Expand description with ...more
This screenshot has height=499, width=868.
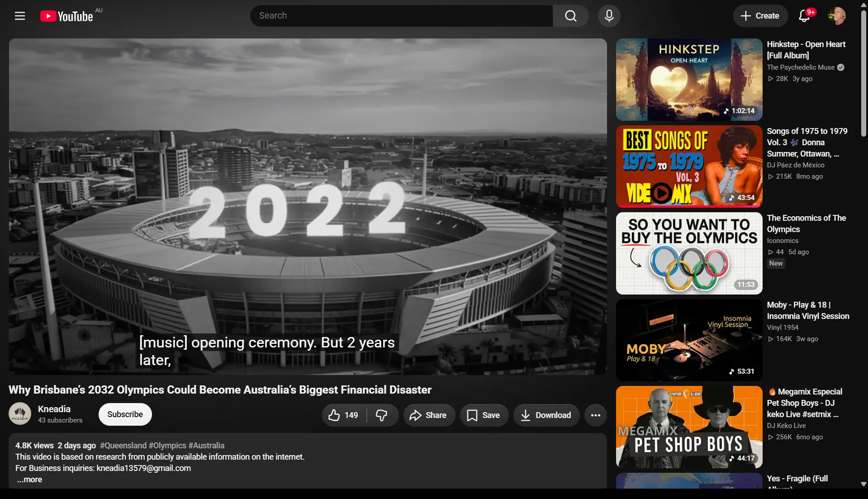point(29,480)
